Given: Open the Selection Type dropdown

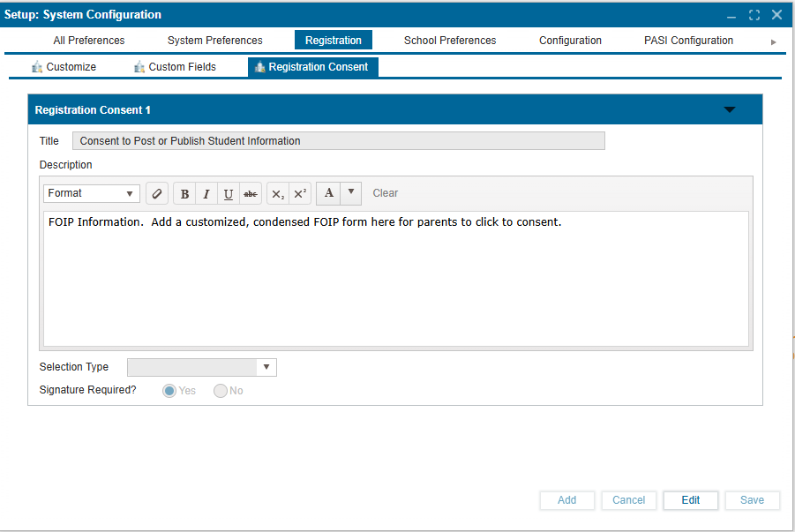Looking at the screenshot, I should (x=267, y=367).
